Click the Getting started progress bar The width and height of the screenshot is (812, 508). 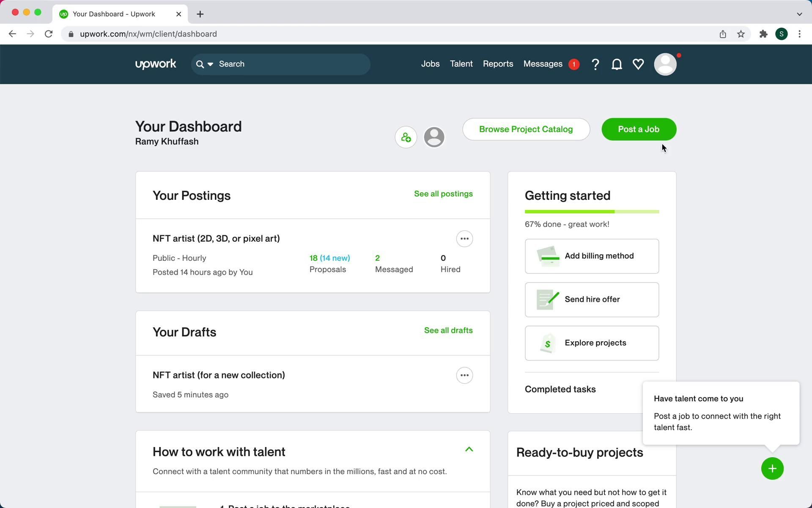pos(591,212)
